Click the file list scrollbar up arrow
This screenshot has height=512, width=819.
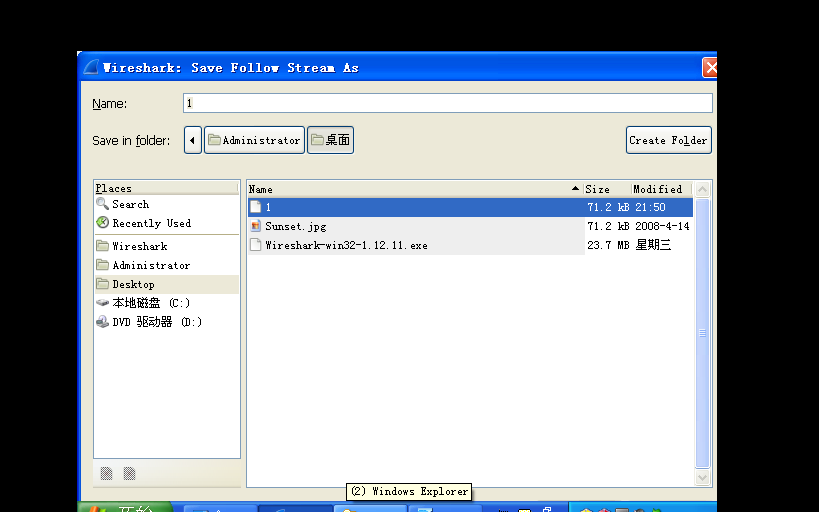point(703,189)
